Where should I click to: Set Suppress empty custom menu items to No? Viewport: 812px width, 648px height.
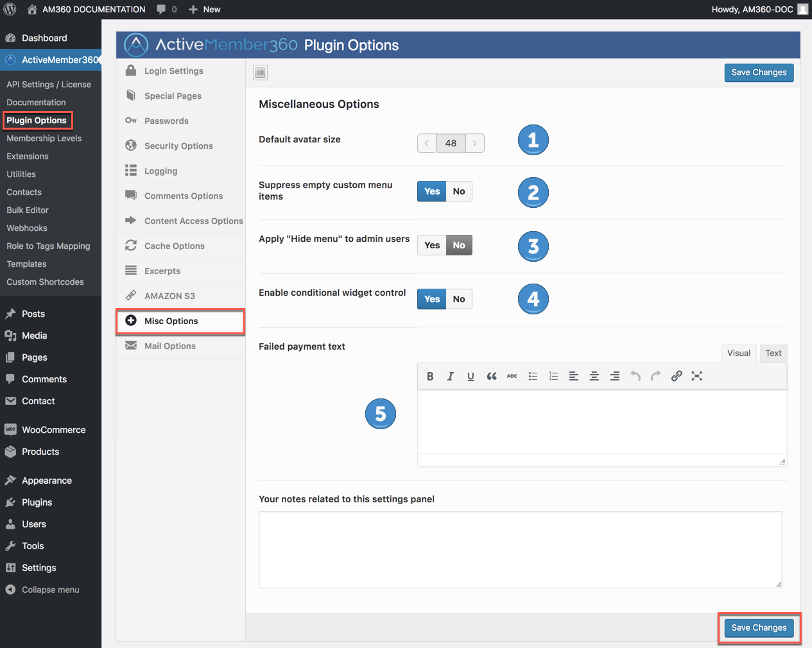tap(459, 191)
